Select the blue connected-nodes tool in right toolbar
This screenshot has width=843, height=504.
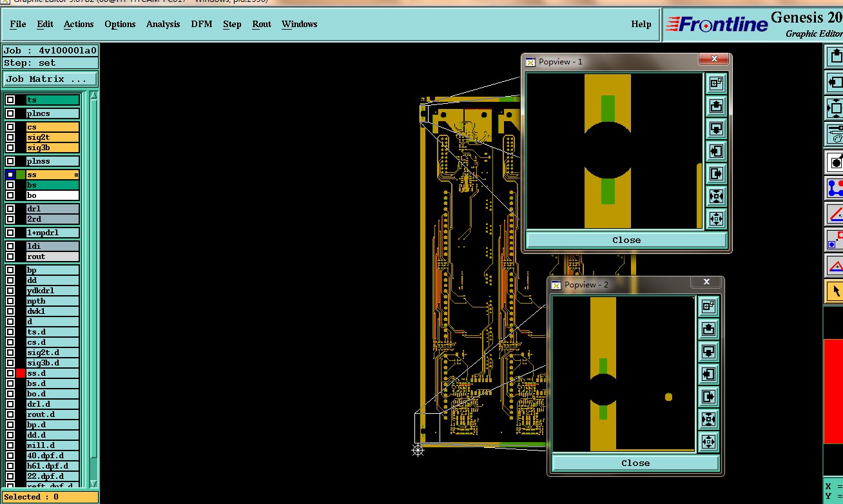coord(835,188)
